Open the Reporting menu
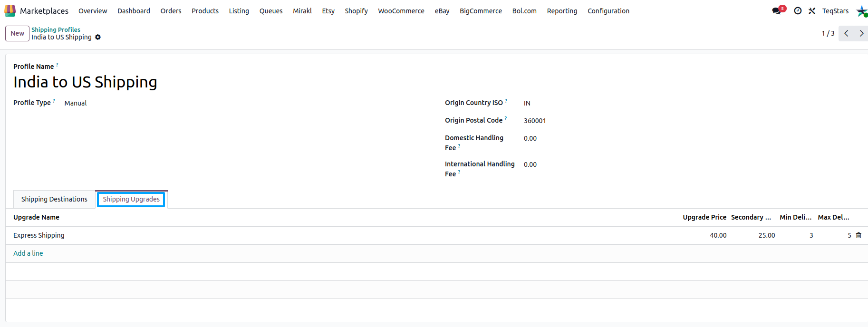868x327 pixels. [562, 10]
